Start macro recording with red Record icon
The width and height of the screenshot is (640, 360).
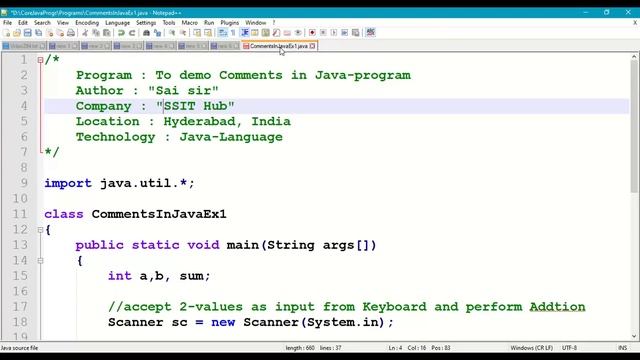(x=312, y=33)
